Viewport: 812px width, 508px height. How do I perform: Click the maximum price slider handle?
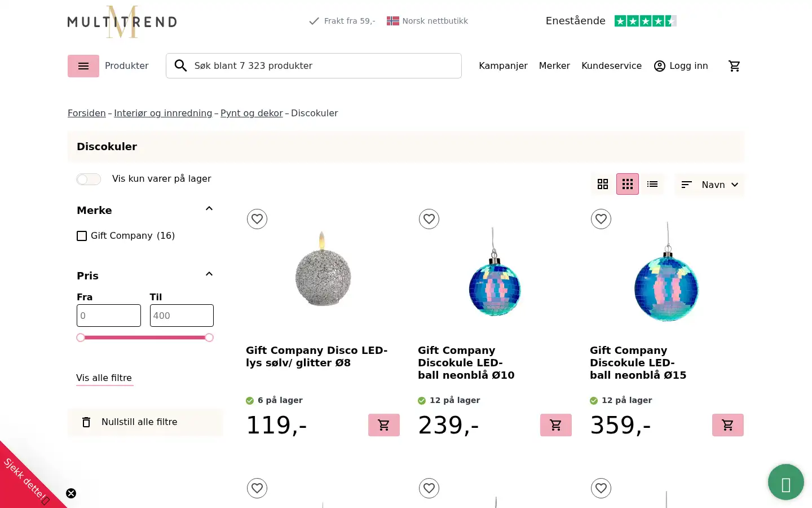pyautogui.click(x=209, y=338)
